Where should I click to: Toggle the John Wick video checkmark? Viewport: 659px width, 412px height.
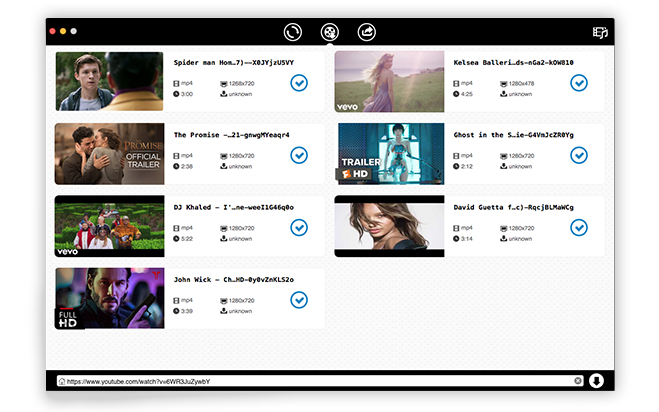(x=298, y=299)
